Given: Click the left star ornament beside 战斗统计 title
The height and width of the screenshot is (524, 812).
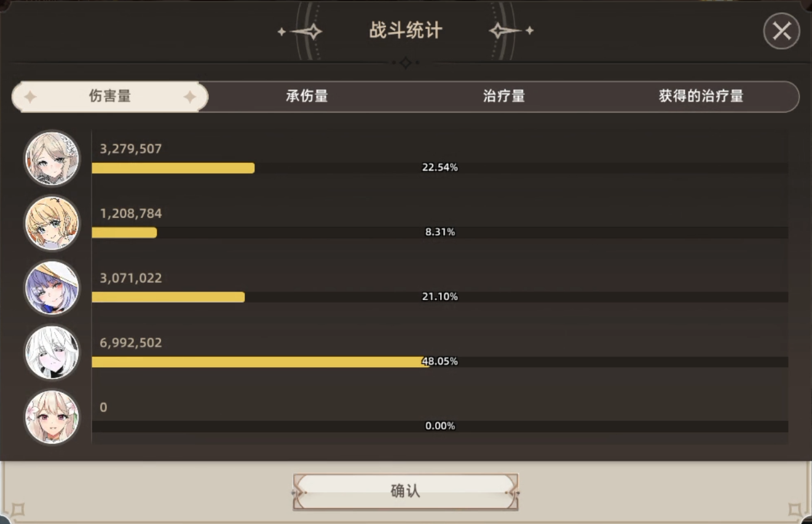Looking at the screenshot, I should (301, 31).
